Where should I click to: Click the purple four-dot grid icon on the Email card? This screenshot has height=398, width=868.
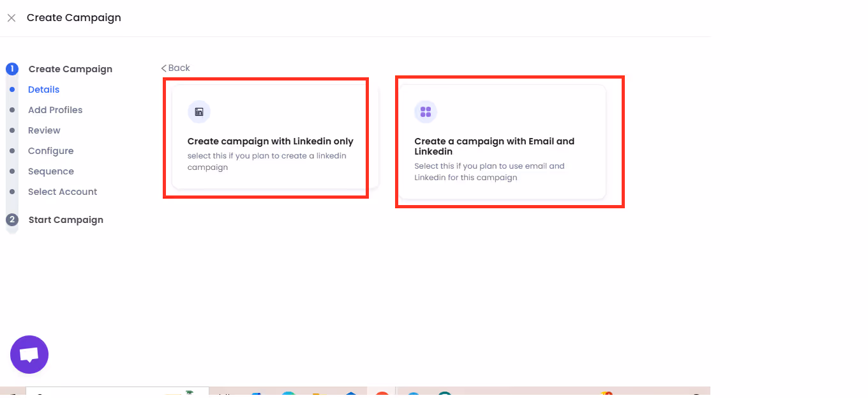click(x=426, y=112)
